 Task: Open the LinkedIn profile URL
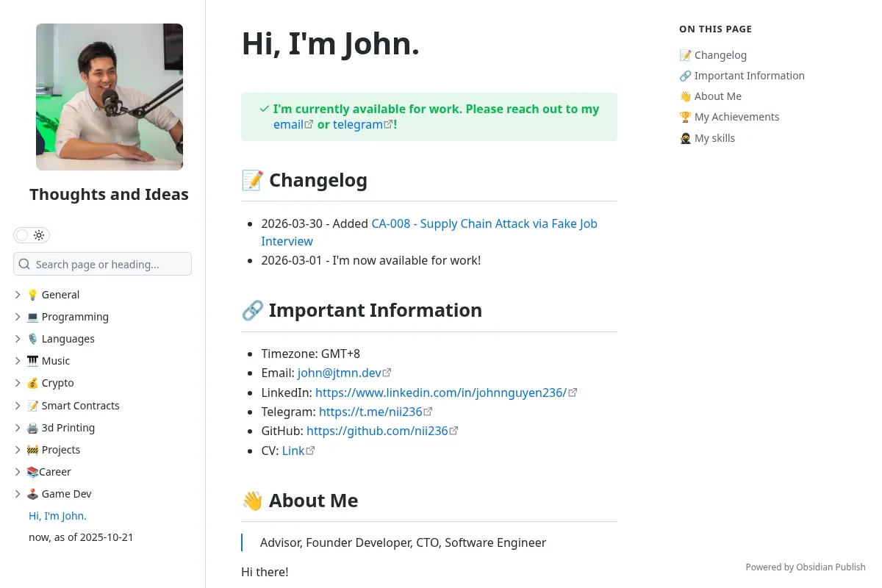tap(441, 392)
